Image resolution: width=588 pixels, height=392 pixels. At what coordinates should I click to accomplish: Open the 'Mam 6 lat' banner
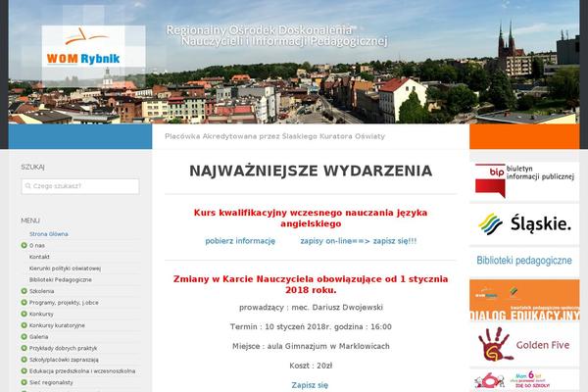click(x=524, y=380)
